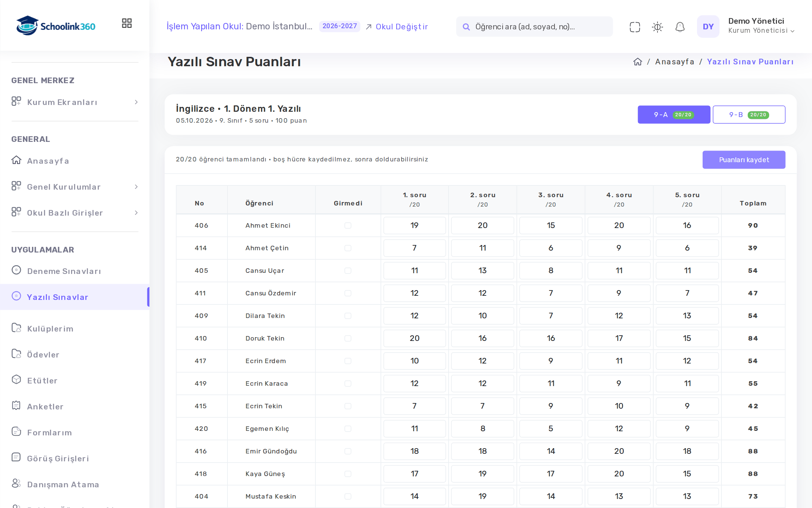Viewport: 812px width, 508px height.
Task: Click the DY user avatar
Action: coord(708,26)
